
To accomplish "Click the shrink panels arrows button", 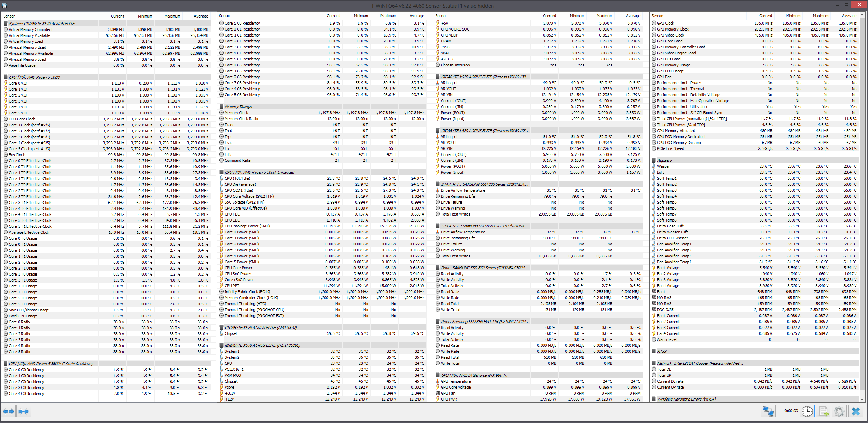I will coord(24,411).
